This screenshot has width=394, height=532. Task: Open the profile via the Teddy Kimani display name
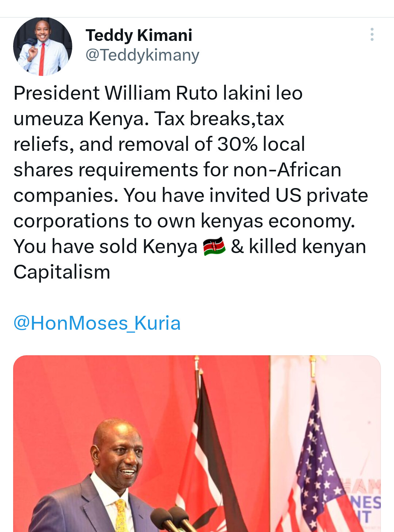click(x=139, y=35)
